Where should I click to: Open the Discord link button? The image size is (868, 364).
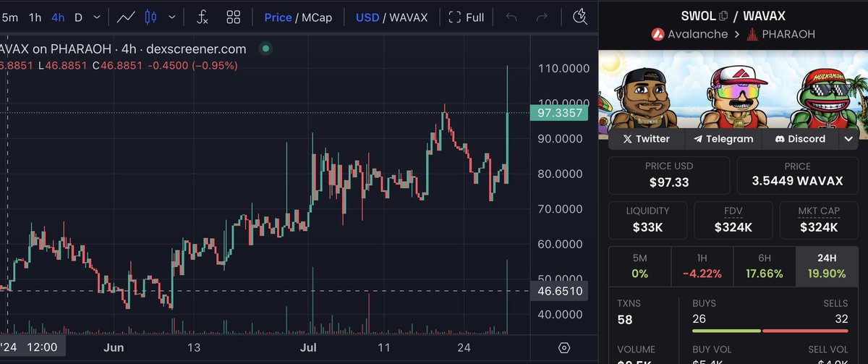click(x=800, y=139)
